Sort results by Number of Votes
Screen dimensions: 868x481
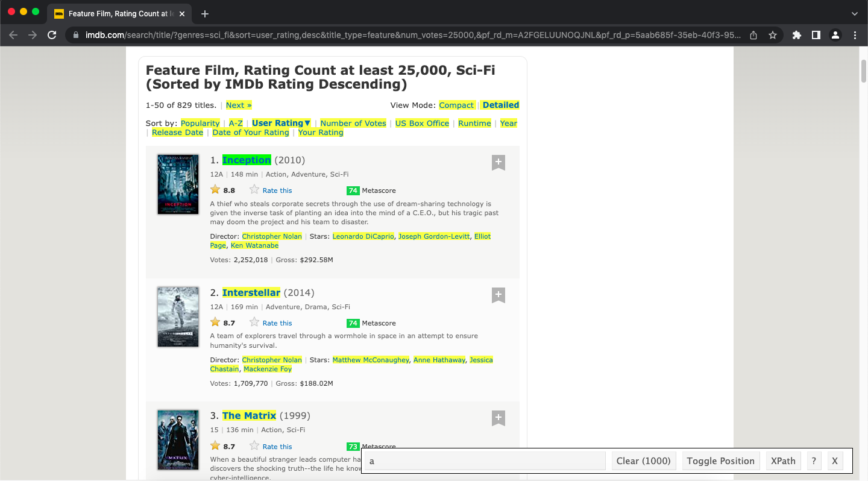click(353, 123)
